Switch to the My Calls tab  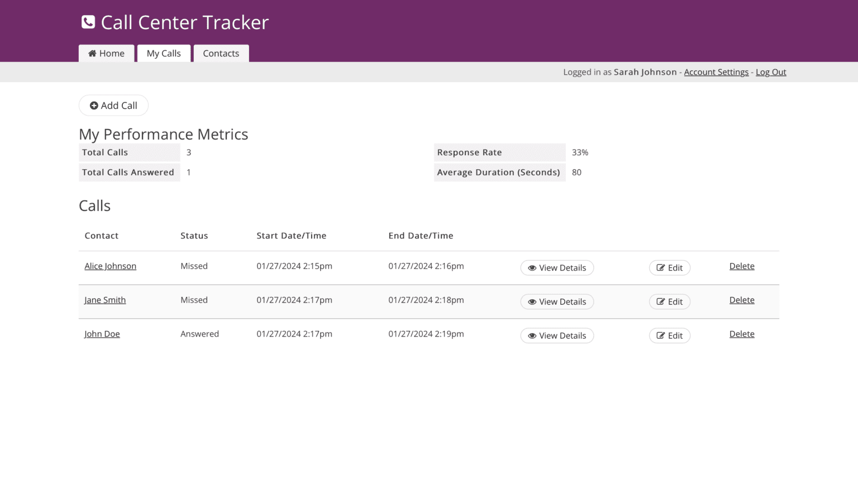click(164, 53)
